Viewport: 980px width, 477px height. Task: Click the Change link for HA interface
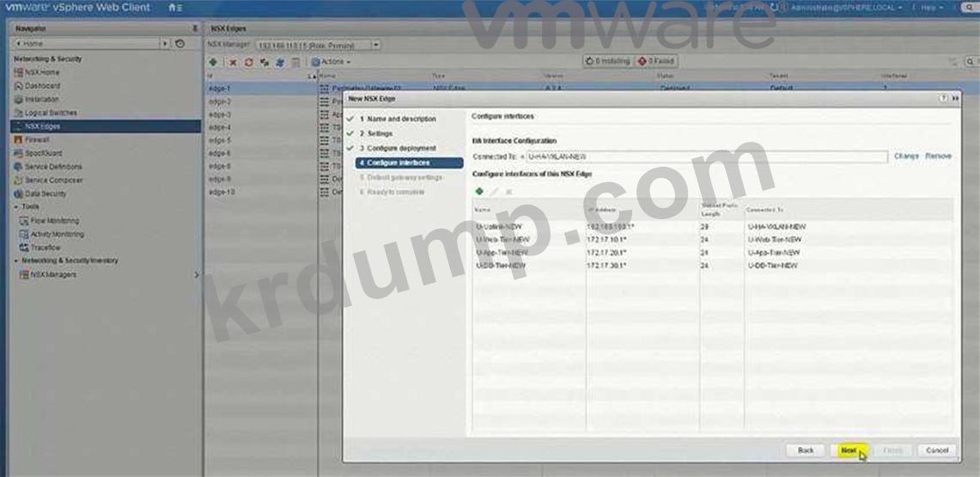click(906, 156)
